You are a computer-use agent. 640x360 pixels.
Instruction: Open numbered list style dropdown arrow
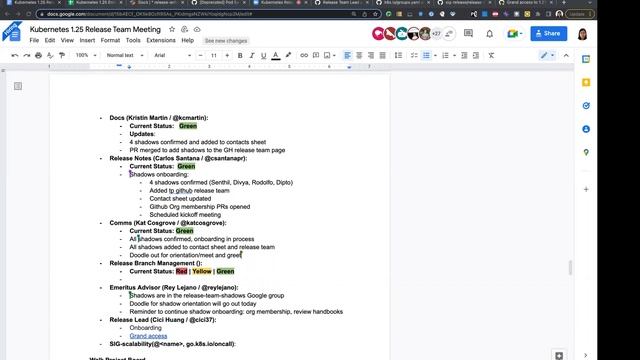(454, 56)
